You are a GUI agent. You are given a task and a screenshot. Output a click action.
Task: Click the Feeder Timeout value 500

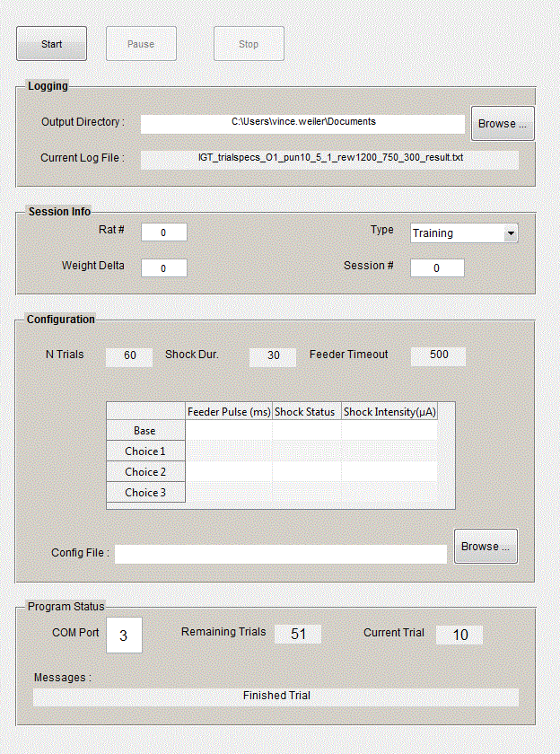[438, 356]
